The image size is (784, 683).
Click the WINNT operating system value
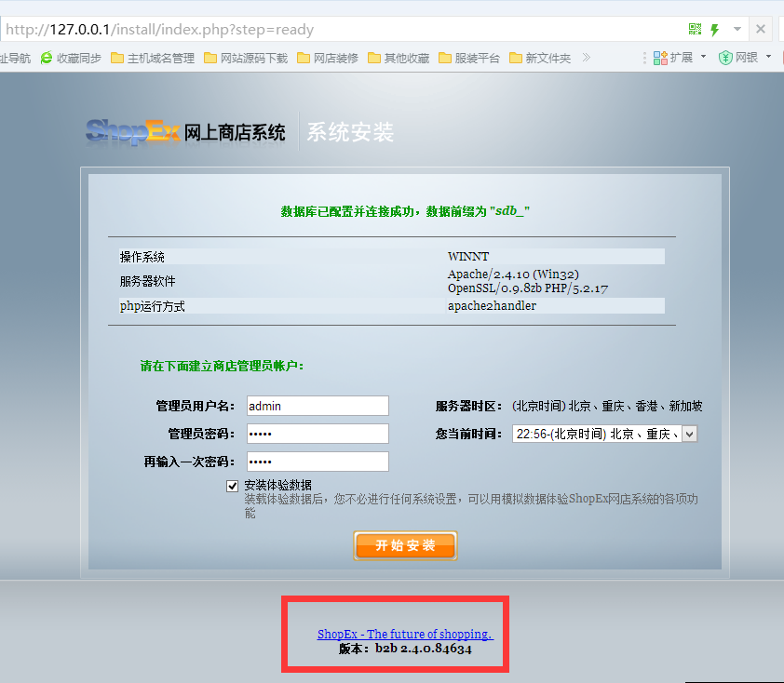click(468, 256)
